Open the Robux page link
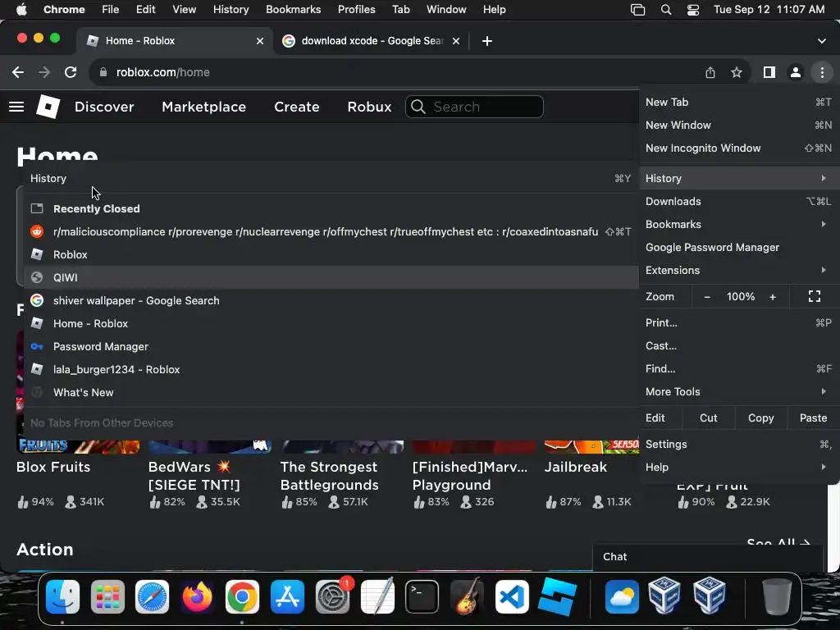 (369, 107)
